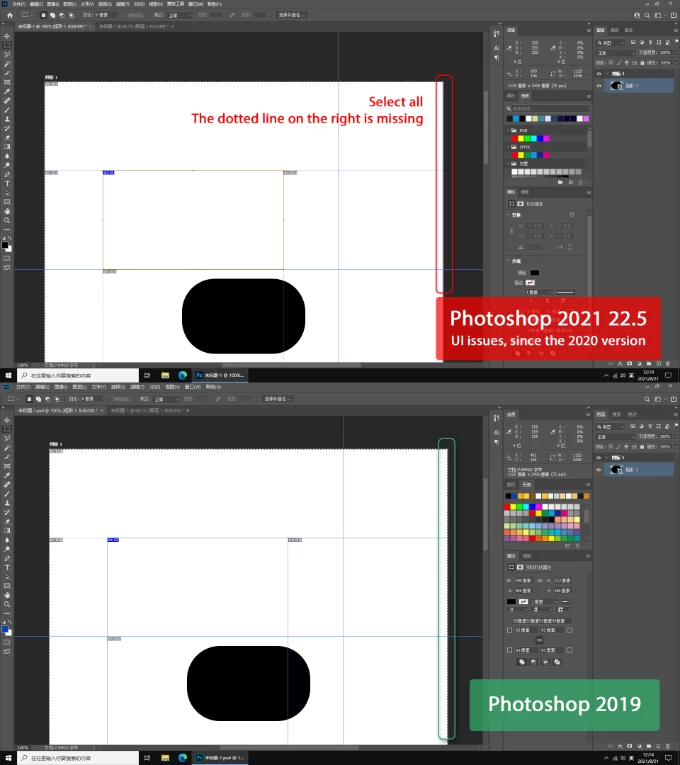Open the Windows Start menu in upper taskbar

click(x=8, y=375)
